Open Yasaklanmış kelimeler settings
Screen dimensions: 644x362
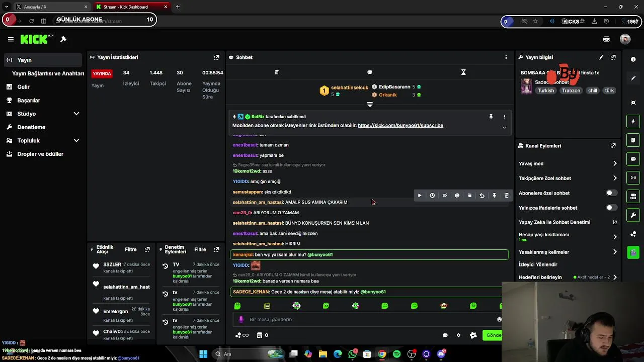(x=568, y=252)
